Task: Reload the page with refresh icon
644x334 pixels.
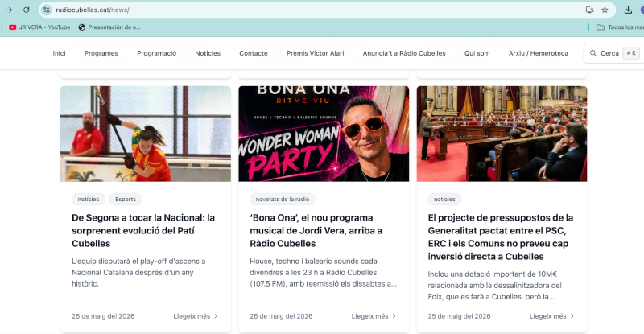Action: [x=27, y=10]
